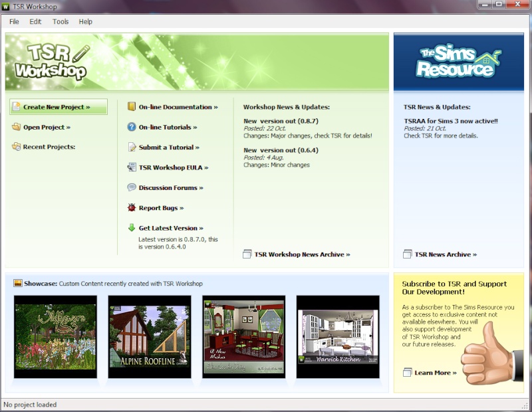Click the TSR News Archive page icon
Image resolution: width=532 pixels, height=412 pixels.
pyautogui.click(x=408, y=254)
